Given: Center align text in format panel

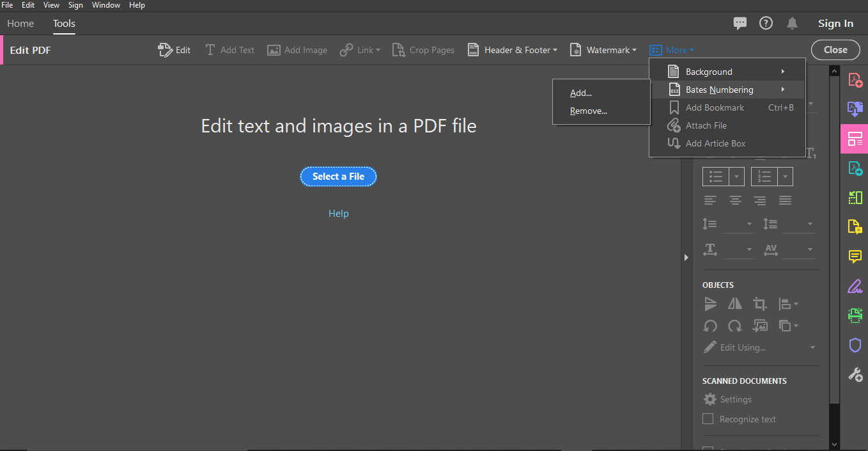Looking at the screenshot, I should point(735,201).
